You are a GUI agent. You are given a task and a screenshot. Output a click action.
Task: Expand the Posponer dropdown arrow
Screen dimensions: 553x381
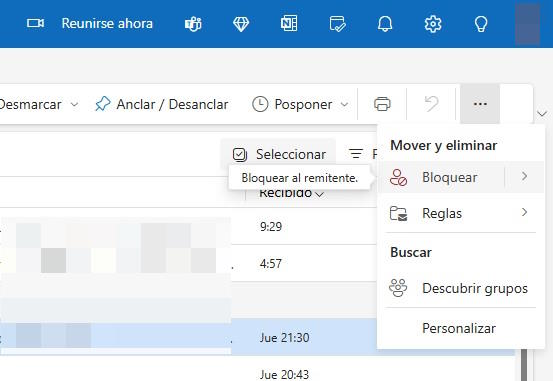click(x=344, y=105)
